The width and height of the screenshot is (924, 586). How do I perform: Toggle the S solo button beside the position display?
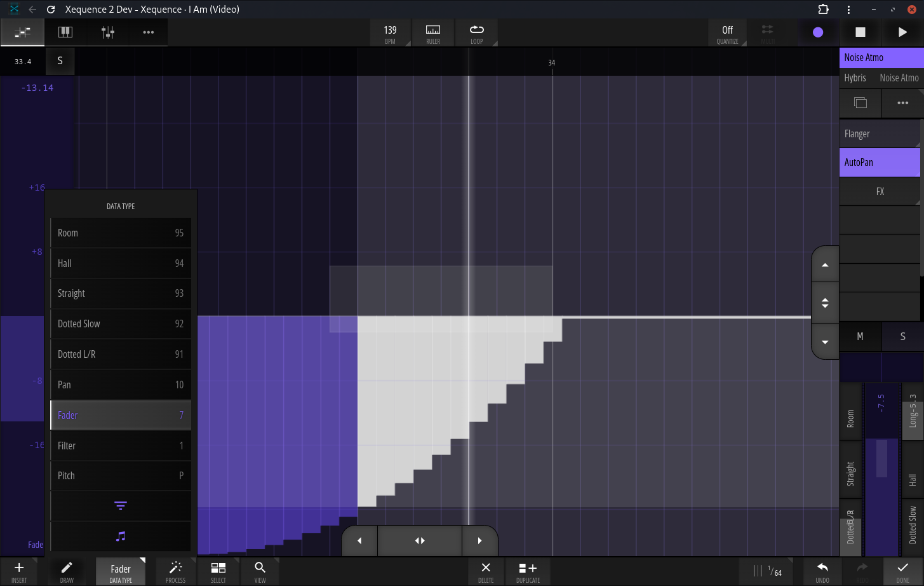[60, 61]
